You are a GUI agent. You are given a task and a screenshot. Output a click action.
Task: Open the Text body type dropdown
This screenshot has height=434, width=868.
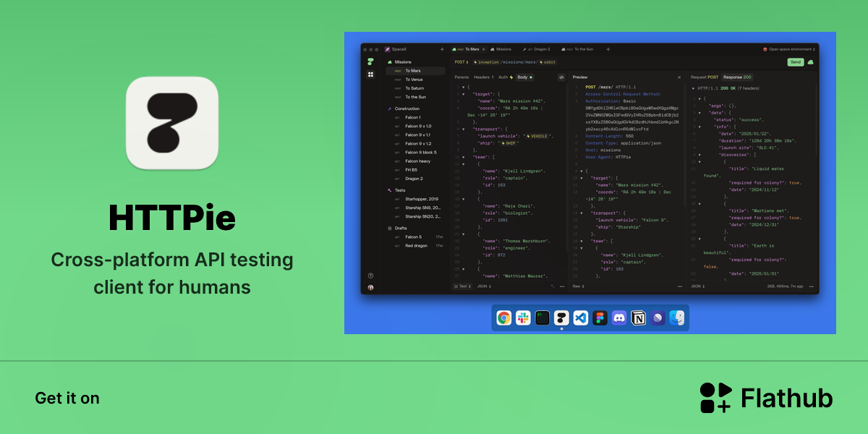point(461,286)
